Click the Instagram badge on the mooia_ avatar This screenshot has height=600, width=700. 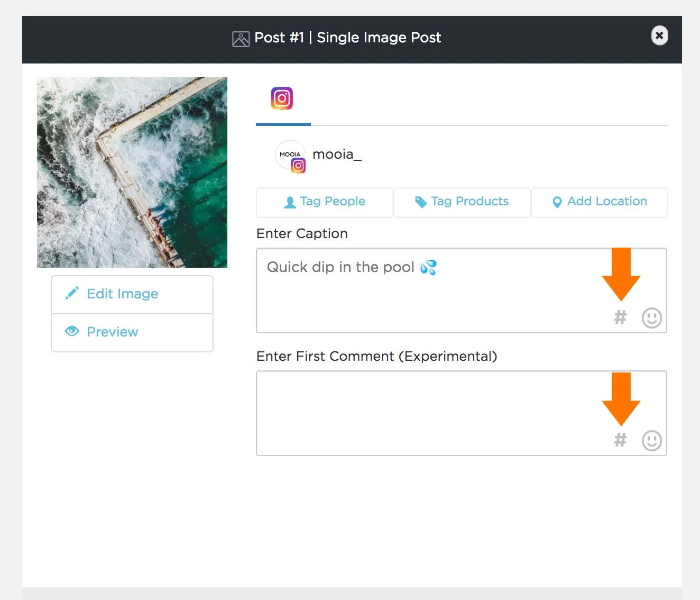point(298,166)
